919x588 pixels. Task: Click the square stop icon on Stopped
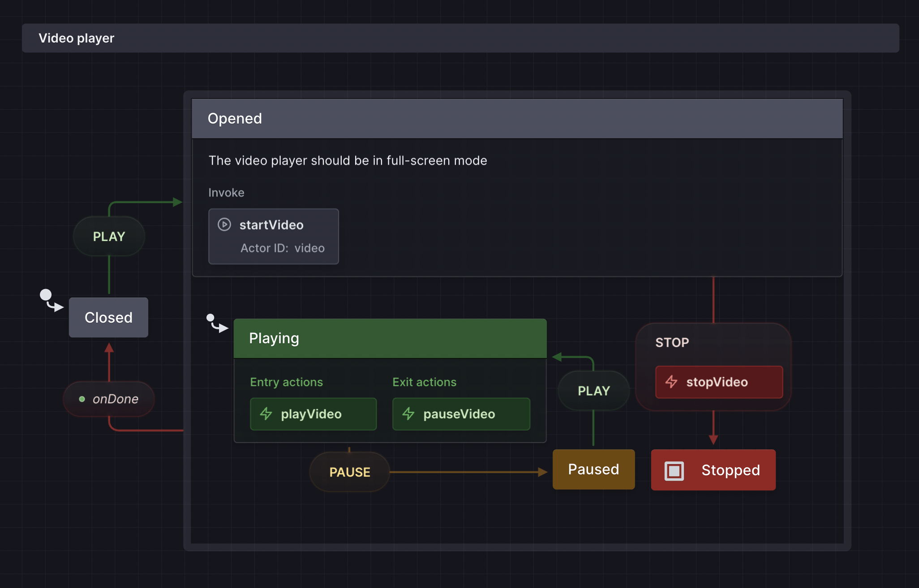674,471
